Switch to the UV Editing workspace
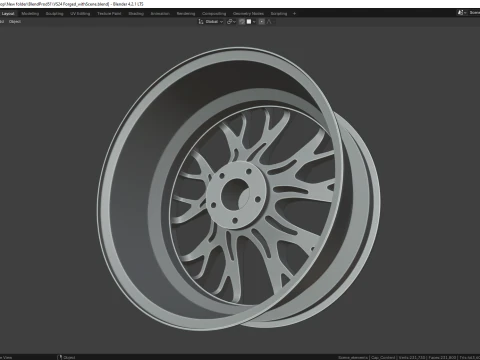This screenshot has width=480, height=360. coord(80,14)
